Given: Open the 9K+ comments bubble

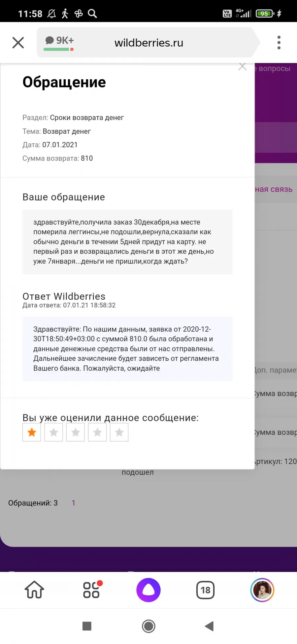Looking at the screenshot, I should tap(59, 43).
